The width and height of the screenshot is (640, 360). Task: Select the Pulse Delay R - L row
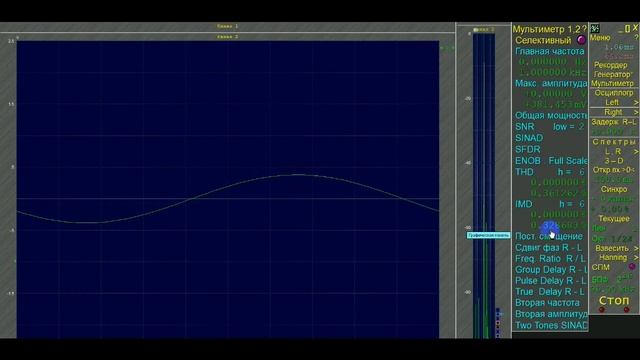pos(550,281)
